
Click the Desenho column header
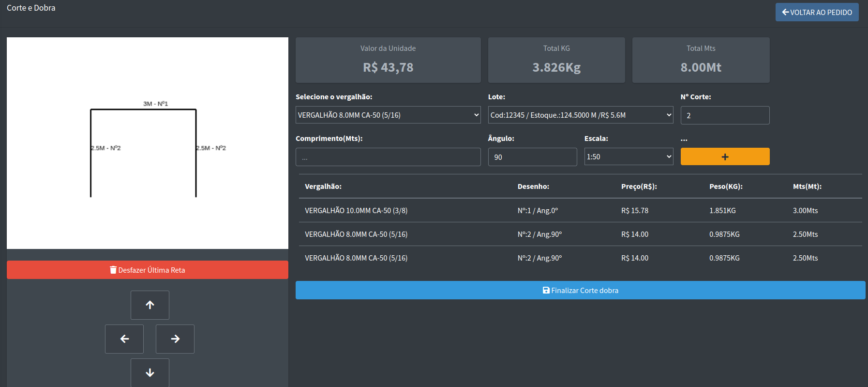[533, 186]
